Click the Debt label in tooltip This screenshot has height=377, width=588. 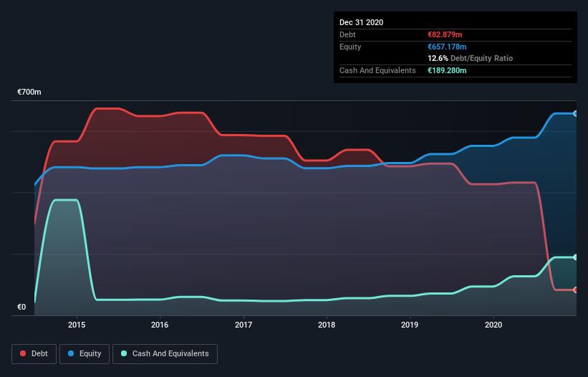[x=347, y=34]
